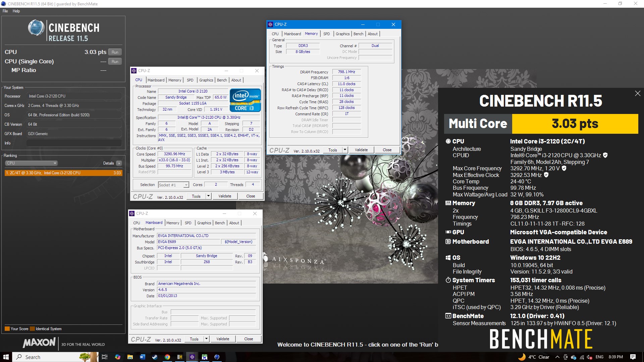Screen dimensions: 644x362
Task: Click the $(Model_Version) field
Action: (x=238, y=242)
